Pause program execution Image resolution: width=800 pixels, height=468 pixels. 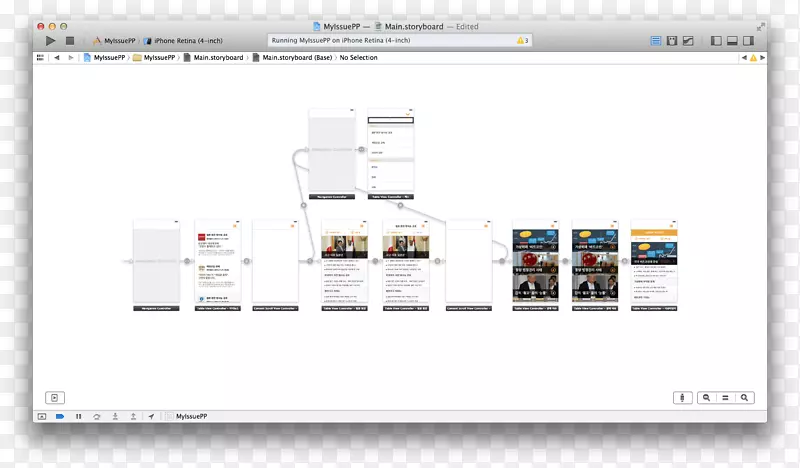pos(79,416)
